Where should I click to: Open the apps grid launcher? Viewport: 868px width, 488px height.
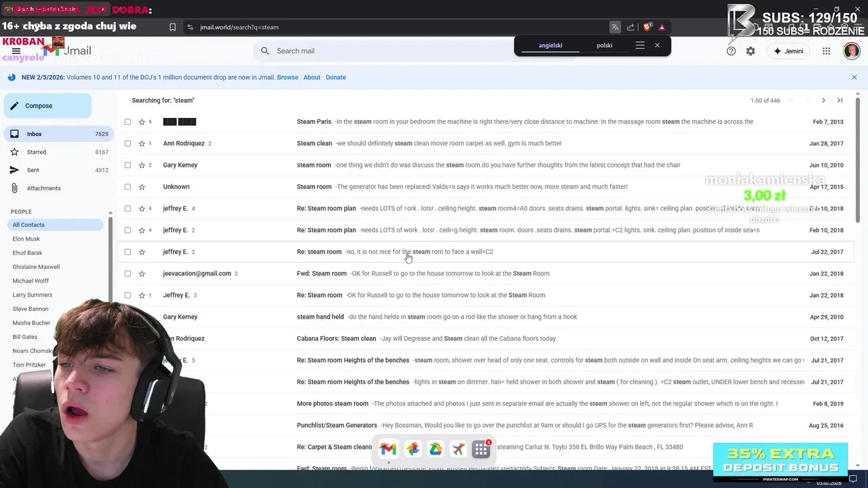tap(826, 51)
